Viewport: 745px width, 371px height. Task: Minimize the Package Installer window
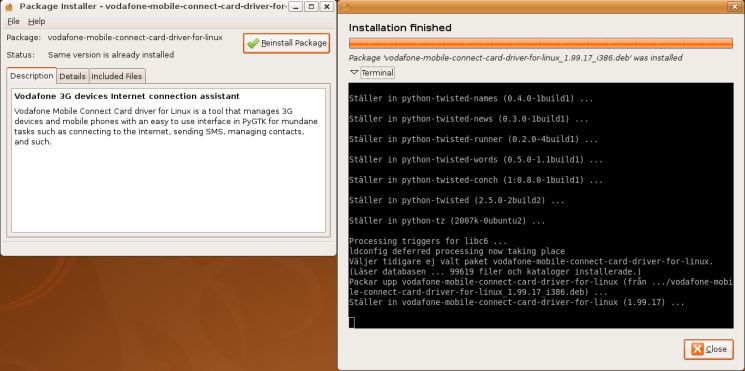[x=296, y=7]
